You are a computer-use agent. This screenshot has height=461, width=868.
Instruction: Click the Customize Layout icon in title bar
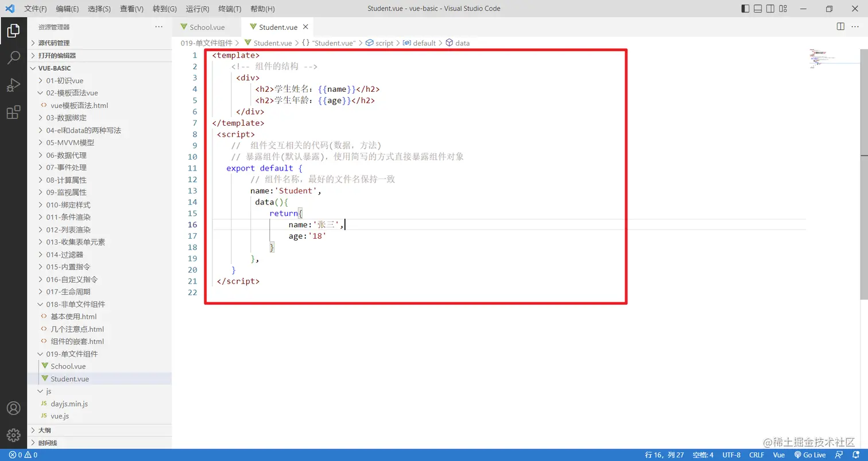tap(784, 9)
